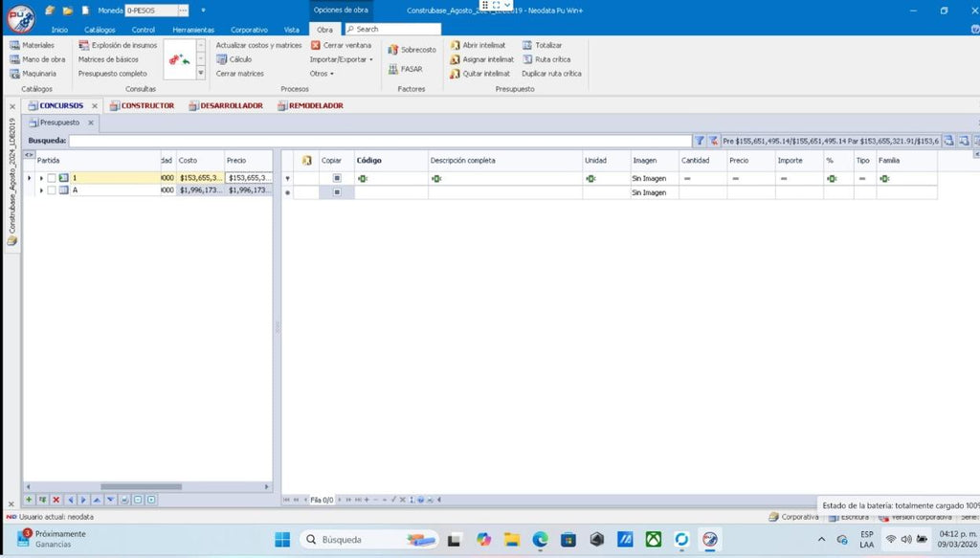Viewport: 980px width, 558px height.
Task: Click blue right arrow in partida toolbar
Action: (x=83, y=500)
